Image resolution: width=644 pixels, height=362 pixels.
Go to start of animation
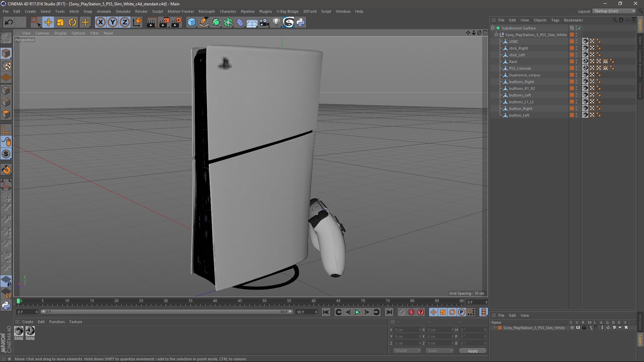coord(326,312)
